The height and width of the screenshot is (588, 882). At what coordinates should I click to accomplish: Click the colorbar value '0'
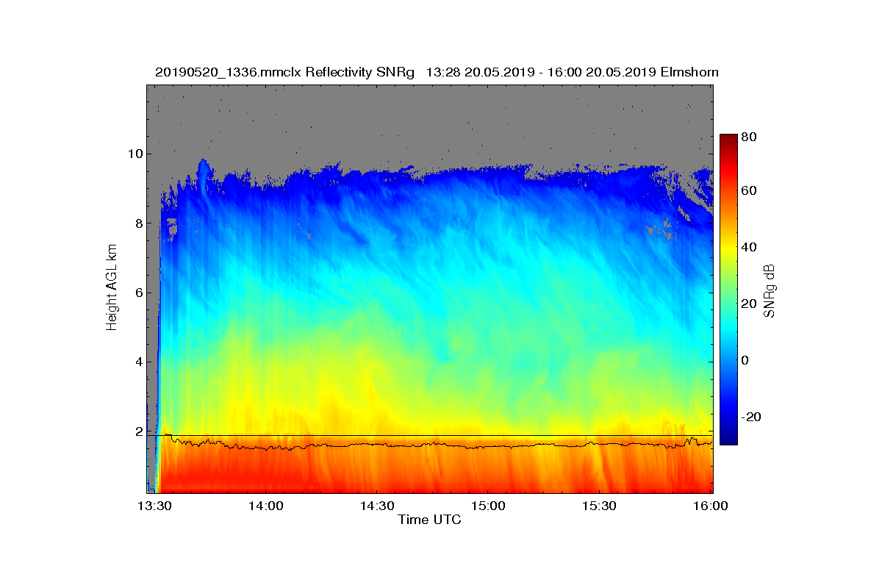745,360
